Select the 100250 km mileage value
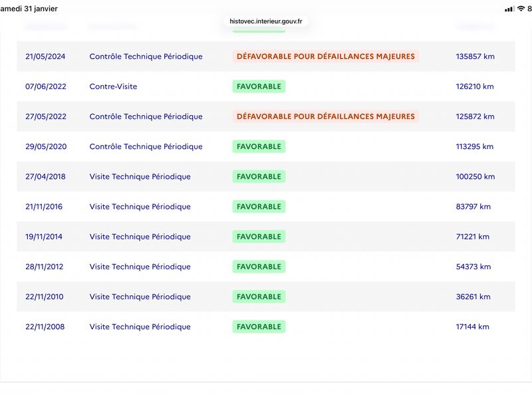This screenshot has height=399, width=532. pyautogui.click(x=475, y=176)
